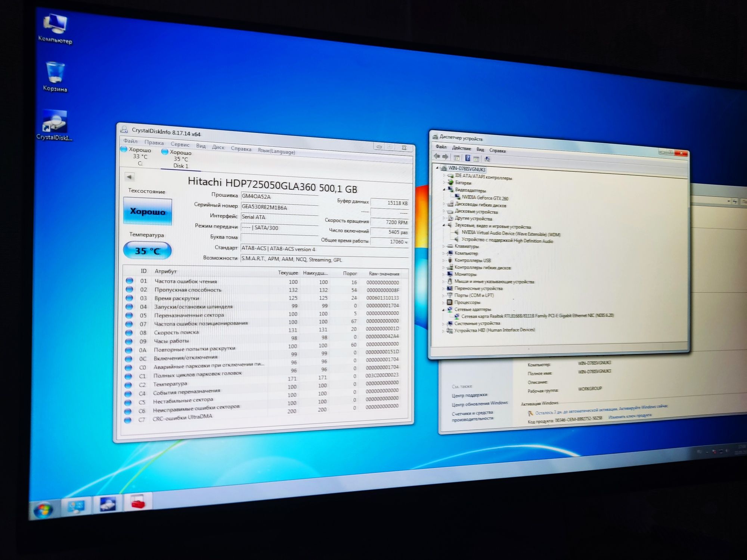747x560 pixels.
Task: Select NVIDIA GeForce GTX 260 device
Action: (x=485, y=198)
